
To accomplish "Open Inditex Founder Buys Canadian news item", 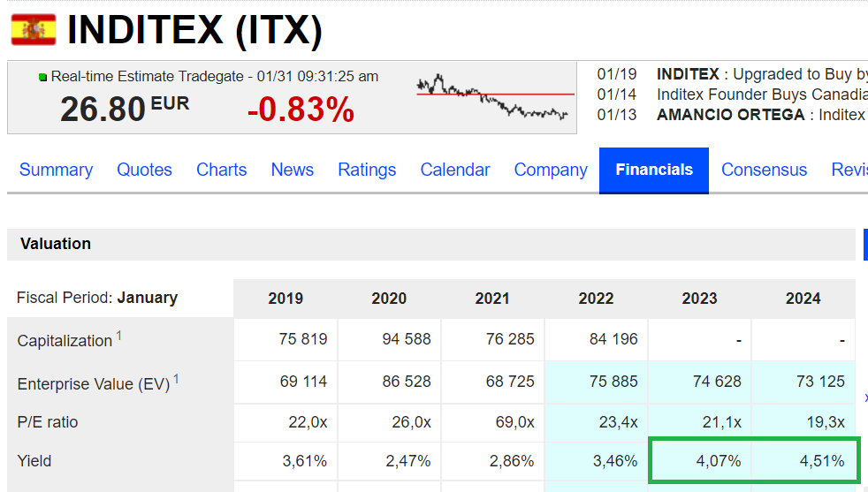I will 762,95.
